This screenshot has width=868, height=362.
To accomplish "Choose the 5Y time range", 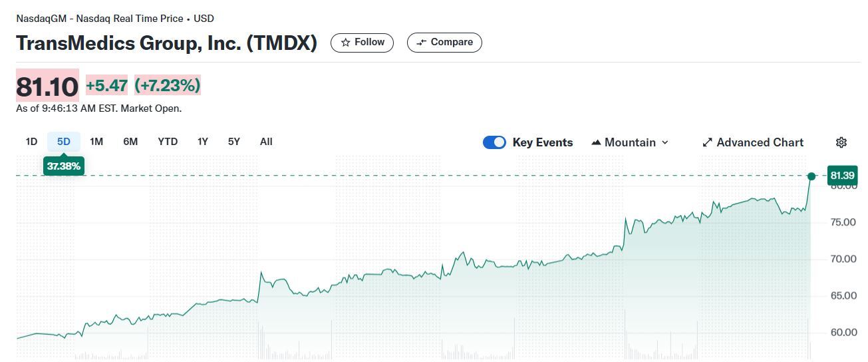I will point(234,142).
